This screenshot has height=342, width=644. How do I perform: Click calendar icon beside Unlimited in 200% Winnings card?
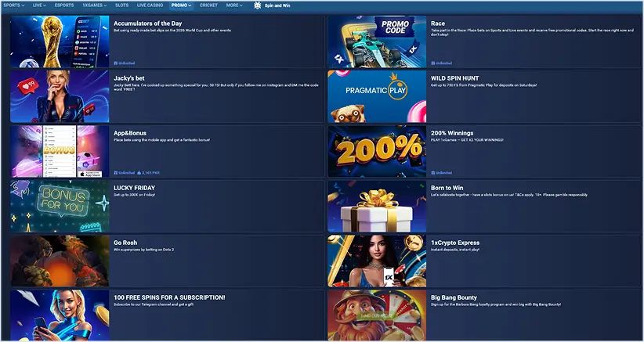433,173
